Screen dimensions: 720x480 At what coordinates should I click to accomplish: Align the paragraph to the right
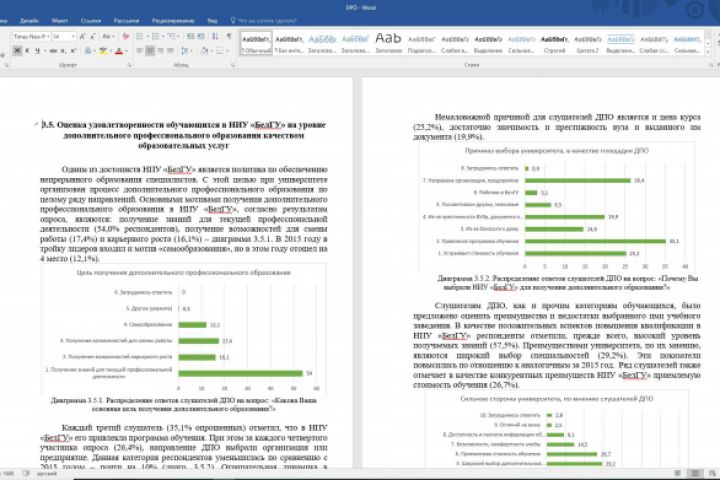[x=160, y=51]
